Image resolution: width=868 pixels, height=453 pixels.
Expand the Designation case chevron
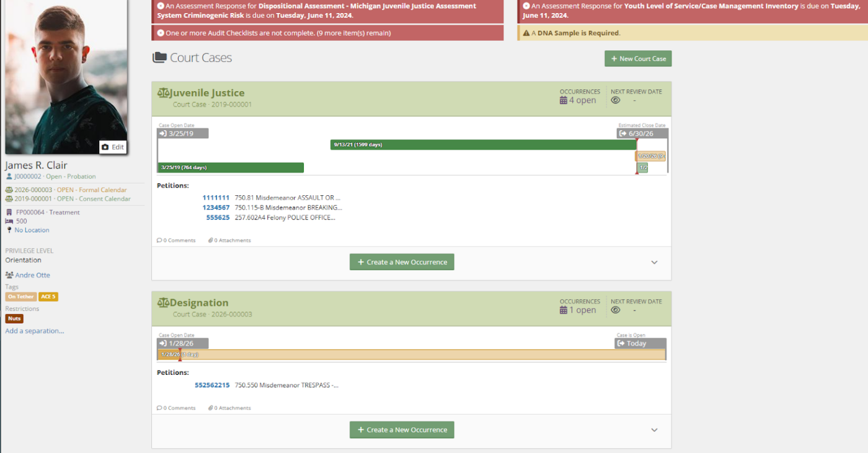click(654, 429)
